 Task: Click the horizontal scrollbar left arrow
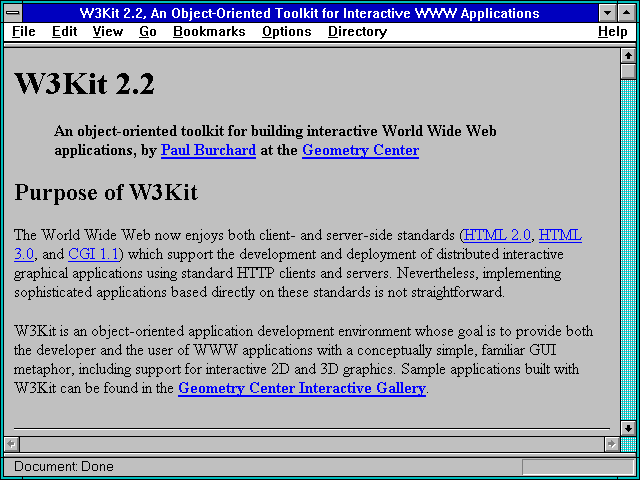click(11, 444)
